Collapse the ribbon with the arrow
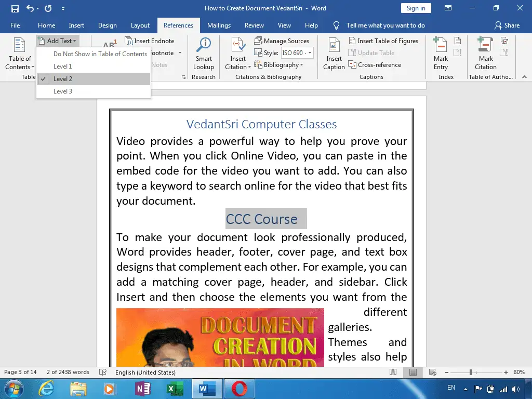 [x=524, y=77]
